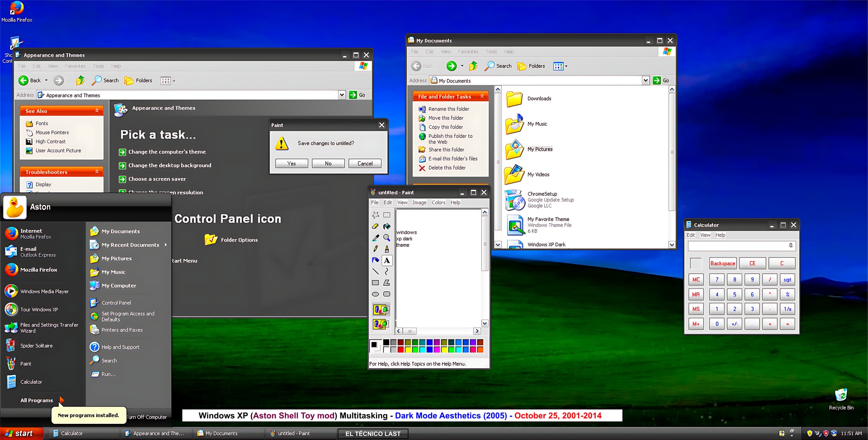Enable the opaque text background option in Paint

click(381, 310)
